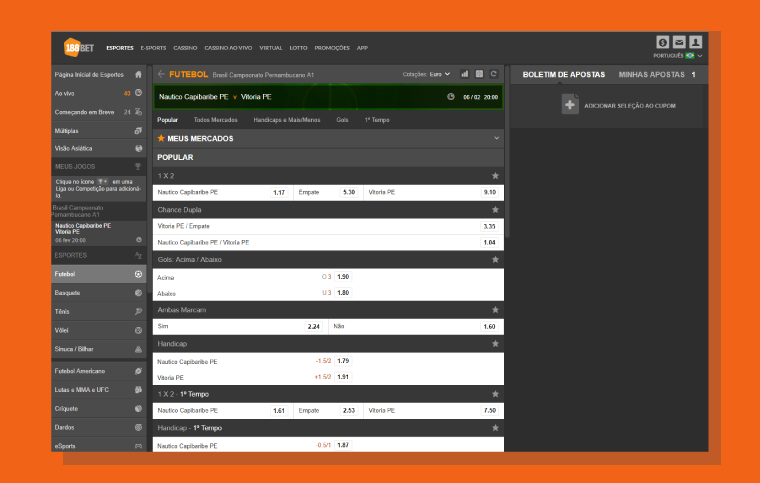Open the ESPORTES top menu
Screen dimensions: 760x483
pyautogui.click(x=120, y=48)
